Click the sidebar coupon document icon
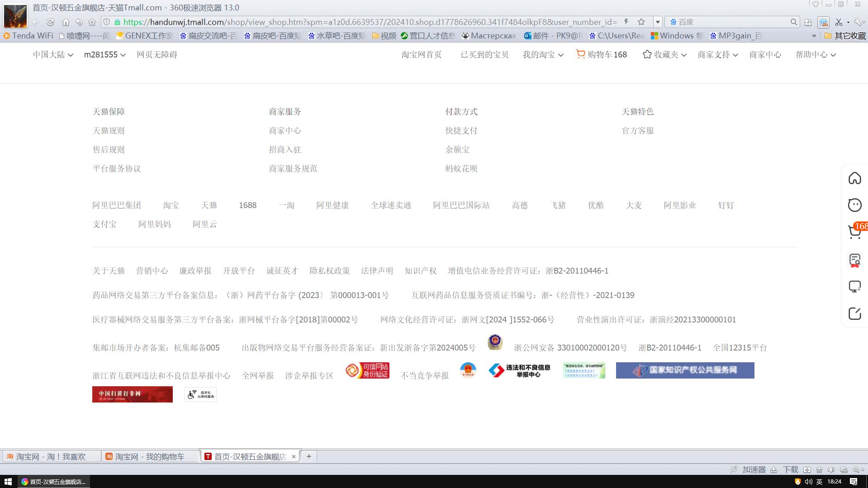 (x=854, y=260)
